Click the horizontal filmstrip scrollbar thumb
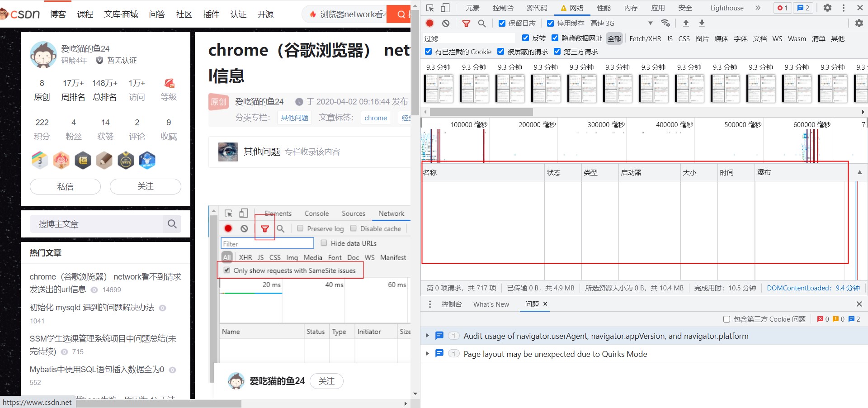This screenshot has height=408, width=868. pyautogui.click(x=481, y=112)
